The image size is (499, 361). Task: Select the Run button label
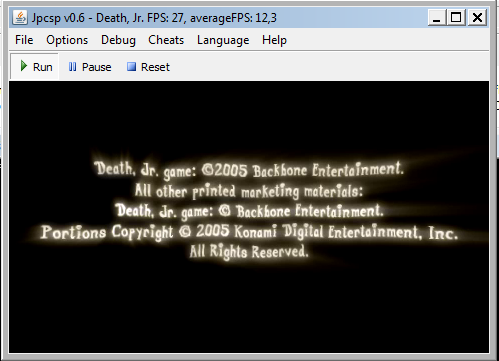tap(43, 67)
